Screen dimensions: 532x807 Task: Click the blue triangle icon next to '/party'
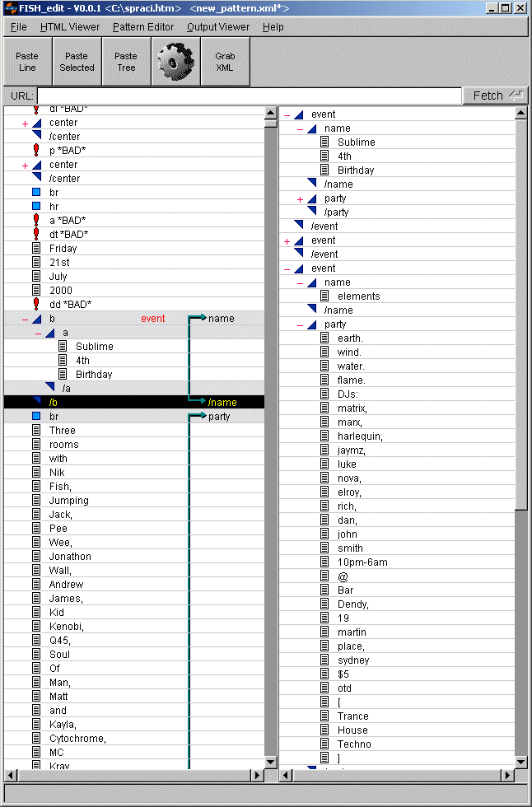(311, 212)
